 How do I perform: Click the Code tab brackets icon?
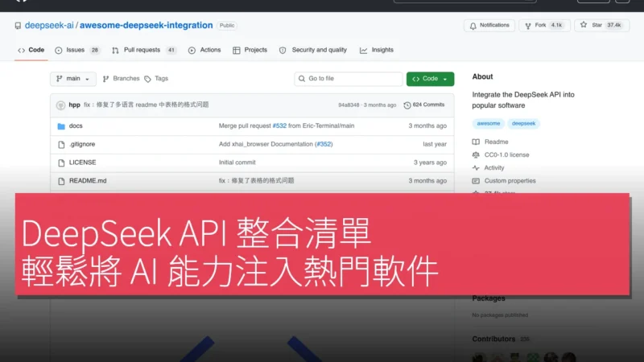pos(22,51)
